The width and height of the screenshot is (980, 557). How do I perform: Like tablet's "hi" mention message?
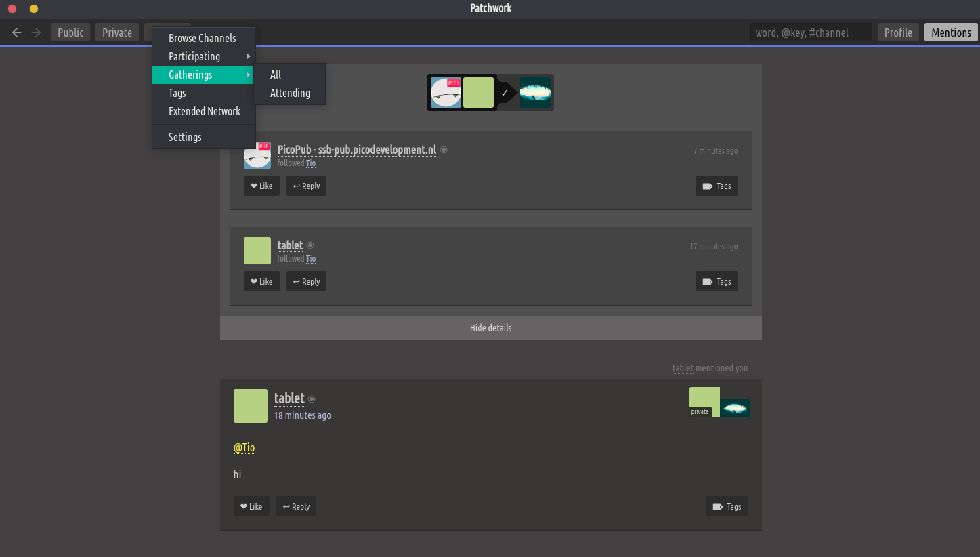[251, 507]
